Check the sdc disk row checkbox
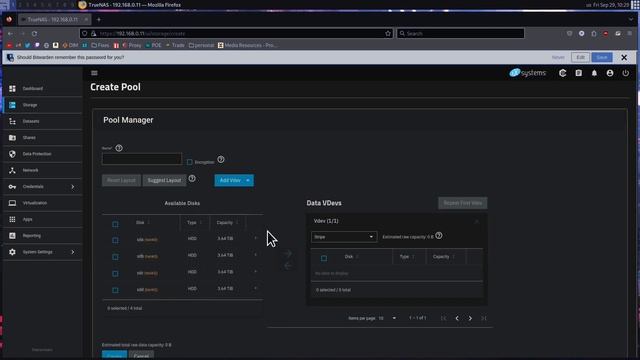The image size is (640, 360). pyautogui.click(x=115, y=273)
